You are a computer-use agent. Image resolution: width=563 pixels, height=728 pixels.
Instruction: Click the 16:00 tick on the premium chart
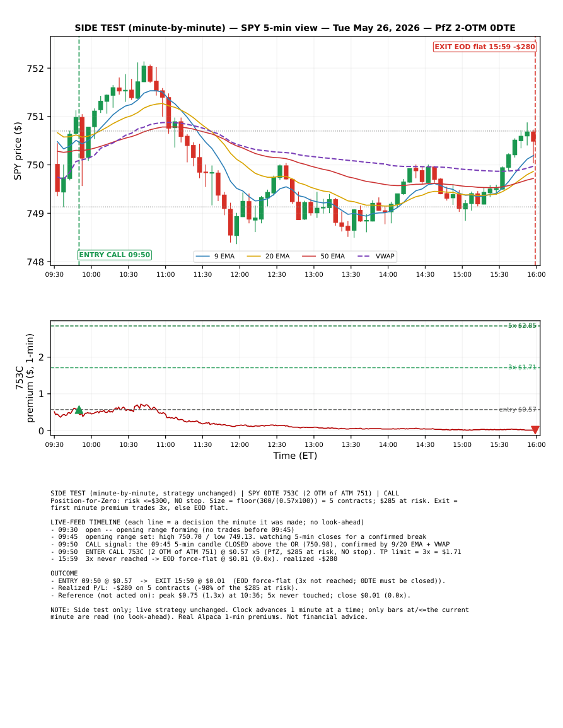pos(537,445)
